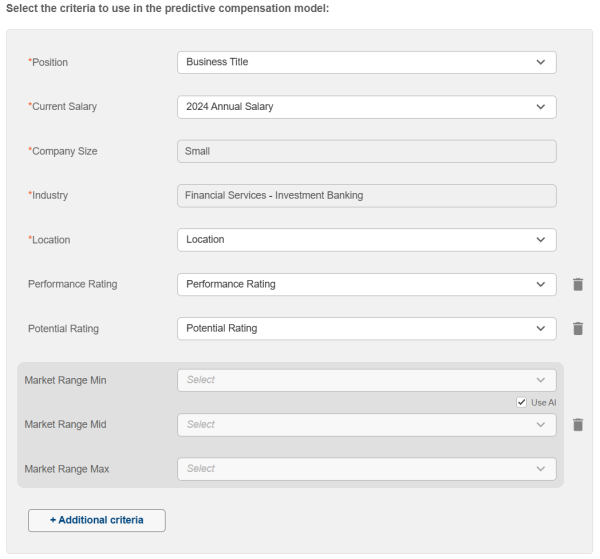
Task: Open the Performance Rating dropdown
Action: pyautogui.click(x=367, y=284)
